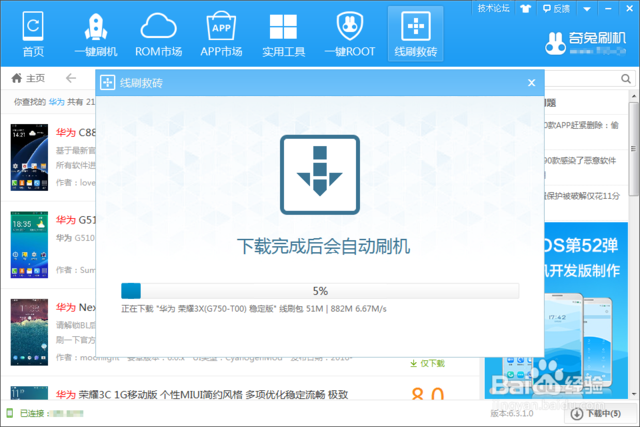The width and height of the screenshot is (640, 427).
Task: Go to 主页 home breadcrumb
Action: (28, 78)
